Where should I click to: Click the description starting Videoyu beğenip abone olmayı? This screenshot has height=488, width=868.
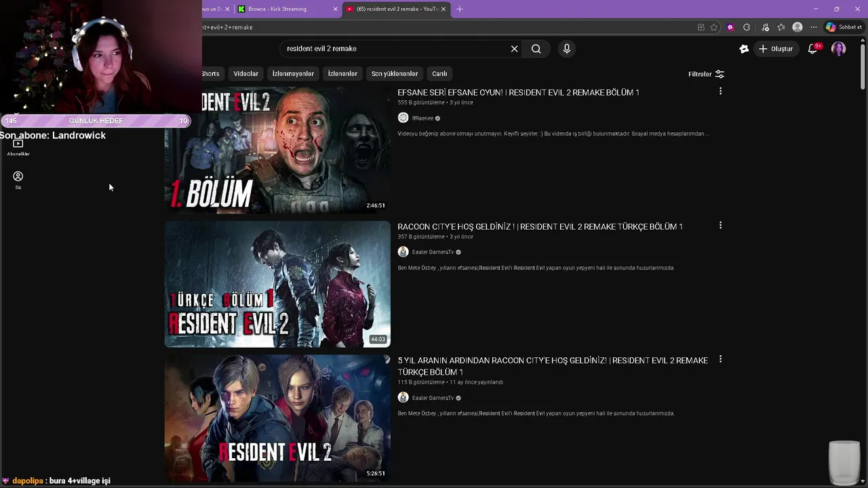(x=553, y=134)
